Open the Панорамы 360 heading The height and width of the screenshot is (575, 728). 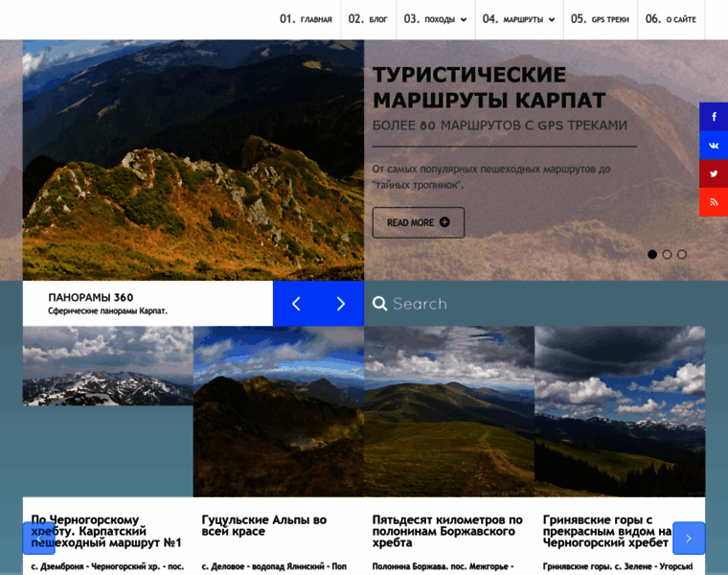click(91, 297)
